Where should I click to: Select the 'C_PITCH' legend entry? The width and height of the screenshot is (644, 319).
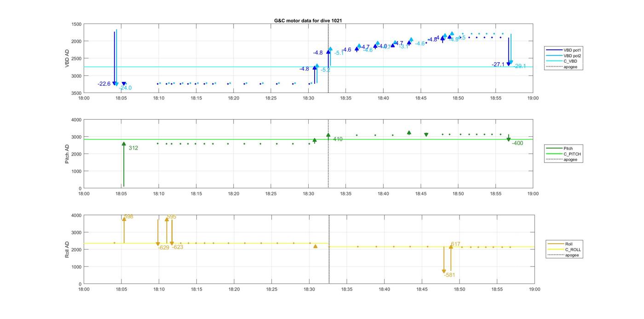[563, 154]
